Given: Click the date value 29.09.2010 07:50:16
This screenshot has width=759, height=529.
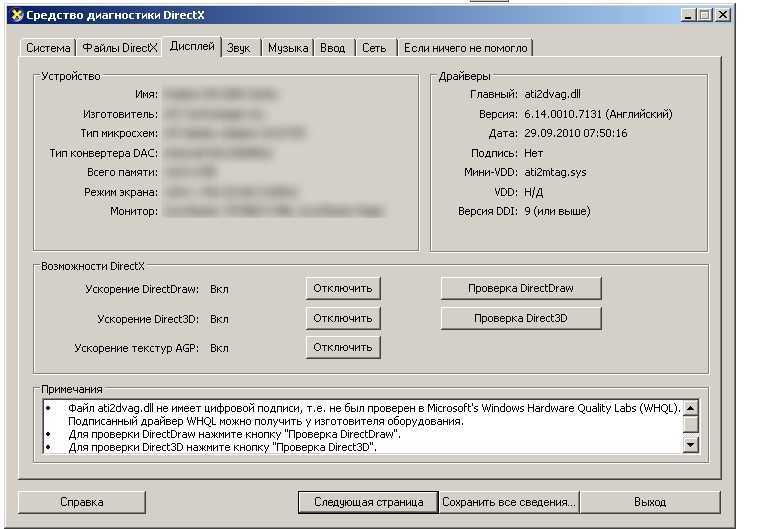Looking at the screenshot, I should tap(576, 133).
